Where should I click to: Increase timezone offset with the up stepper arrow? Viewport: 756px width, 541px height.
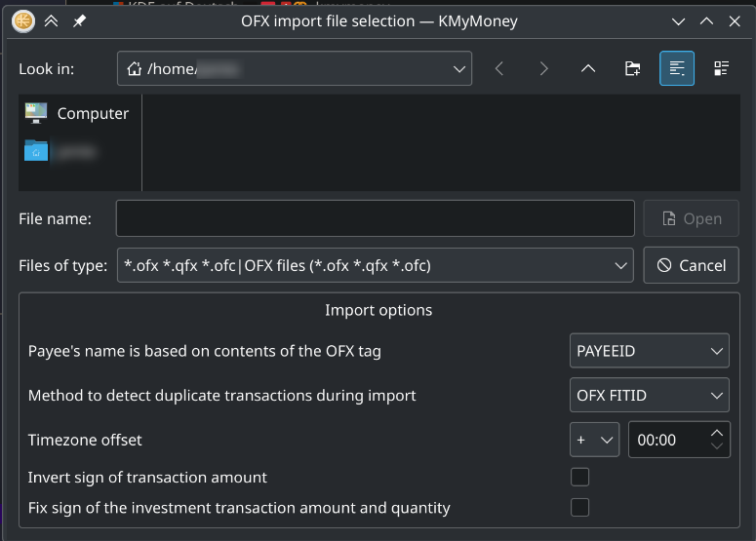717,433
